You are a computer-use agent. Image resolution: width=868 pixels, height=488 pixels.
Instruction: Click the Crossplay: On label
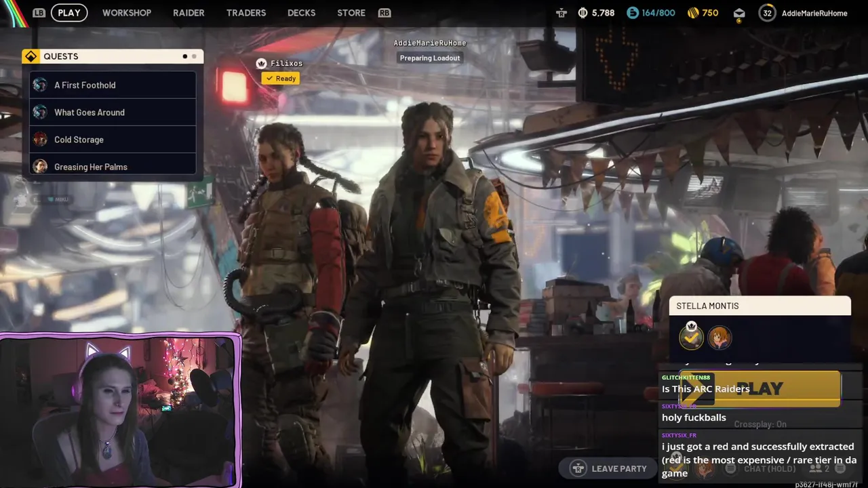pyautogui.click(x=759, y=424)
